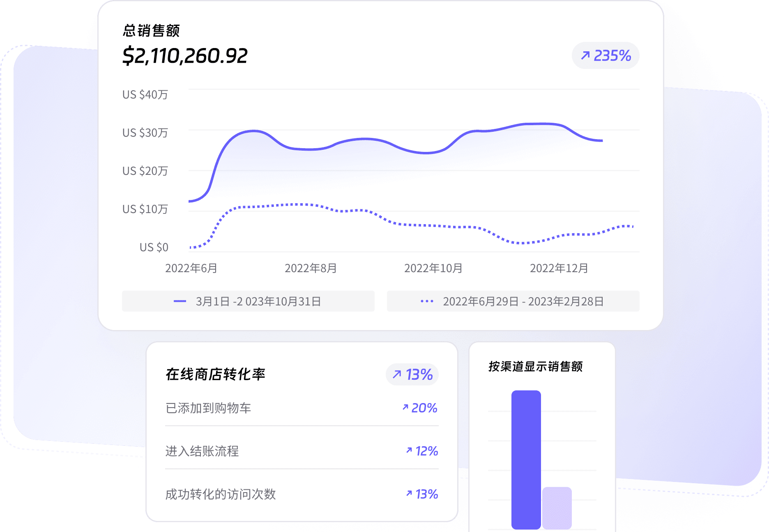Click the dotted comparison sales curve
This screenshot has height=532, width=769.
coord(411,225)
